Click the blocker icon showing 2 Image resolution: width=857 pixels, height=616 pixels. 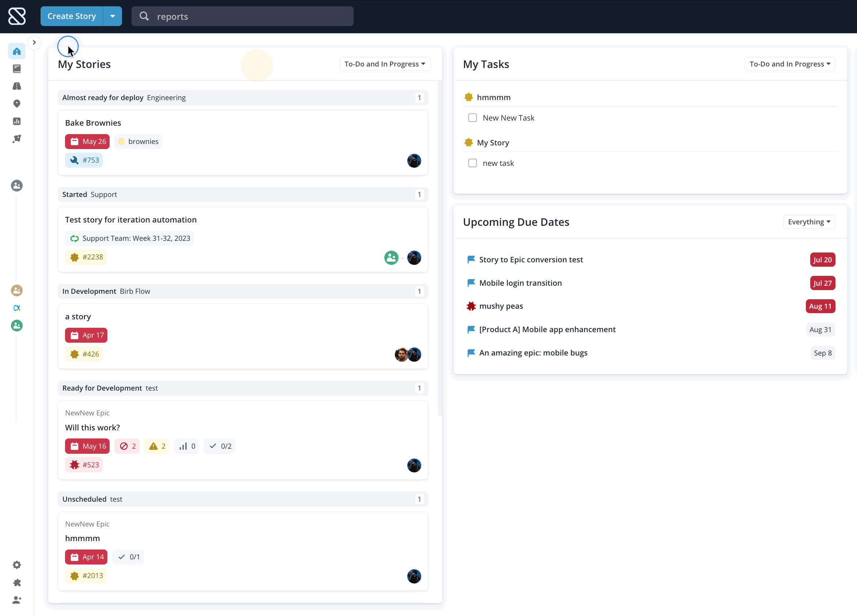click(127, 446)
